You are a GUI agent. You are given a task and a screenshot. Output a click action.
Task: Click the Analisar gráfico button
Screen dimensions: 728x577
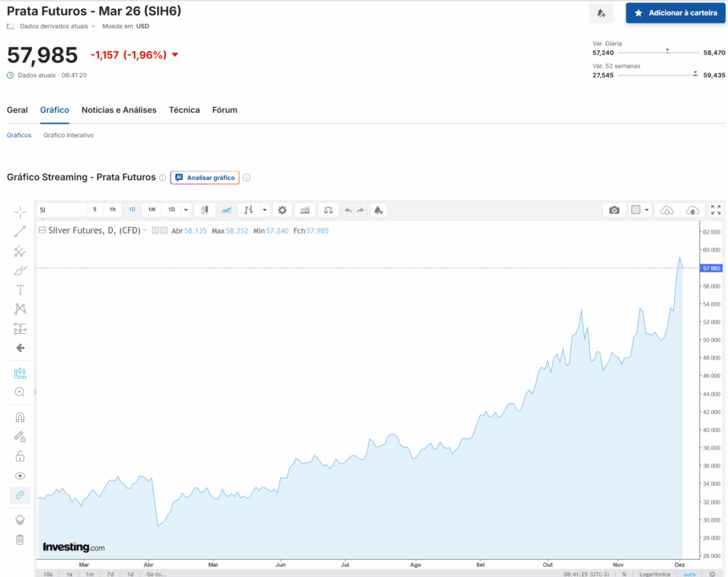click(205, 178)
